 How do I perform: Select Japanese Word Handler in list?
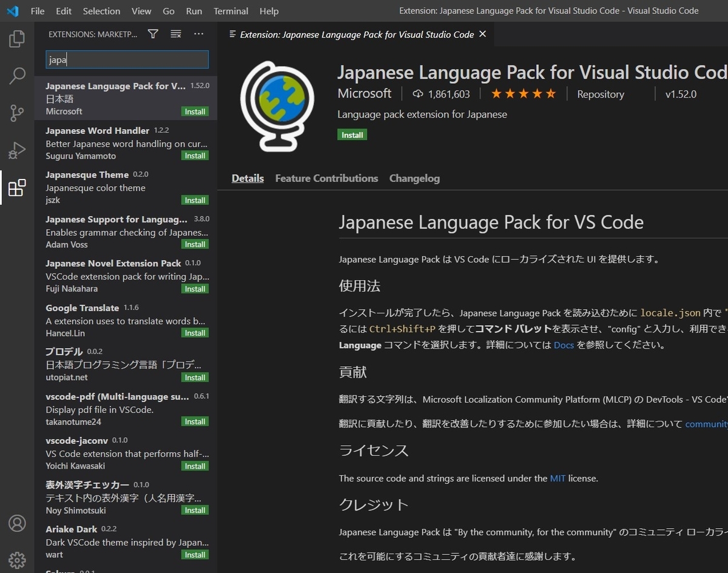[126, 142]
